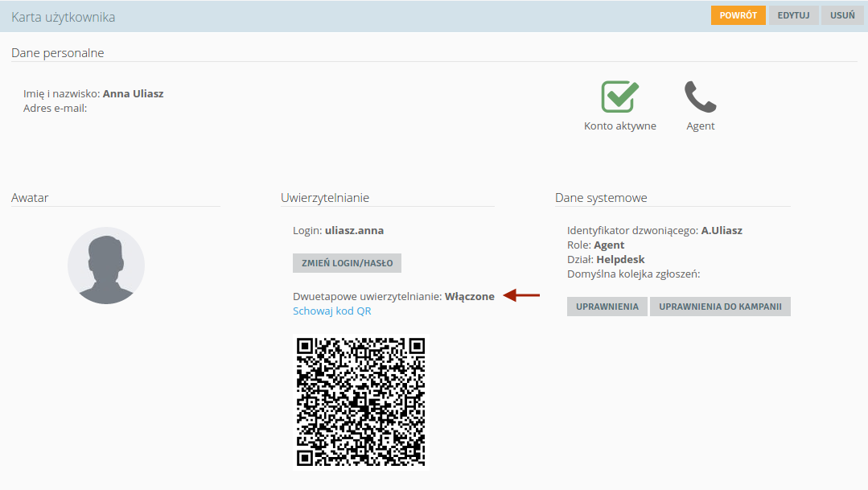
Task: Click the Karta użytkownika page title
Action: [63, 17]
